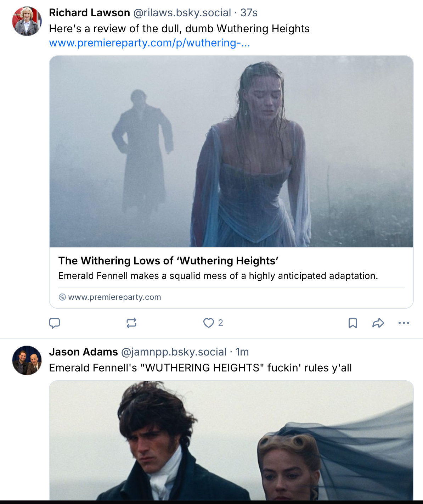Open Jason Adams' profile avatar
The image size is (423, 504).
(x=27, y=360)
